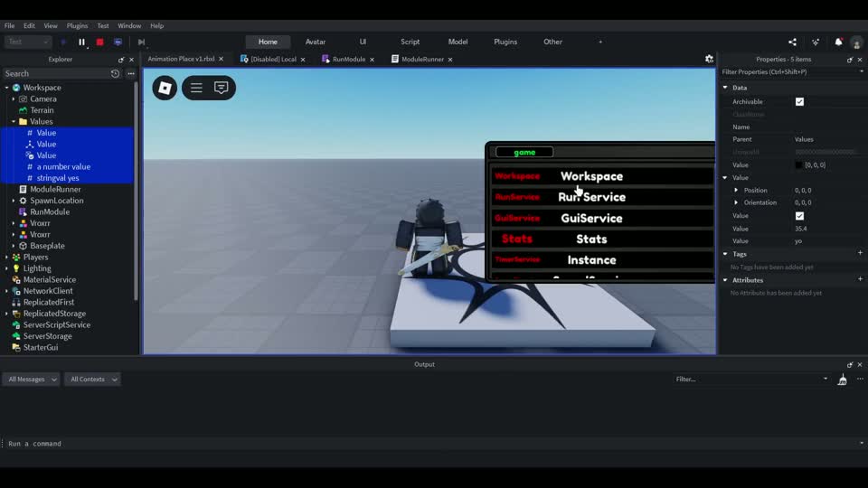Pop out the Properties panel
This screenshot has width=868, height=488.
pos(850,60)
